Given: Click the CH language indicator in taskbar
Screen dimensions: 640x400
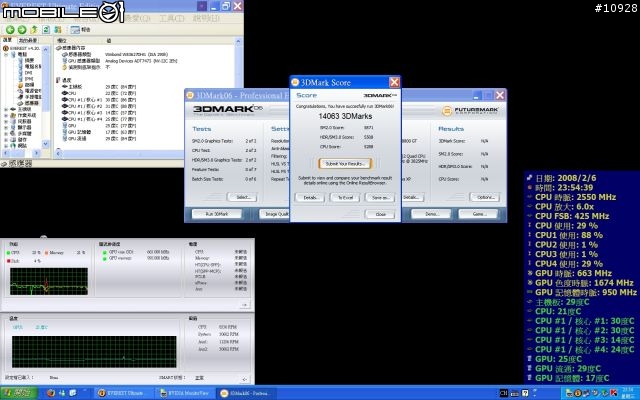Looking at the screenshot, I should pos(504,393).
